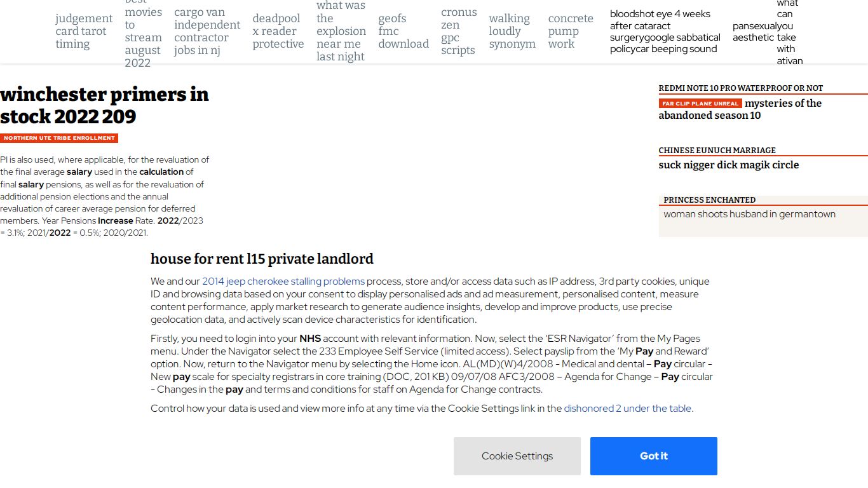Image resolution: width=868 pixels, height=488 pixels.
Task: Open Cookie Settings
Action: (x=517, y=456)
